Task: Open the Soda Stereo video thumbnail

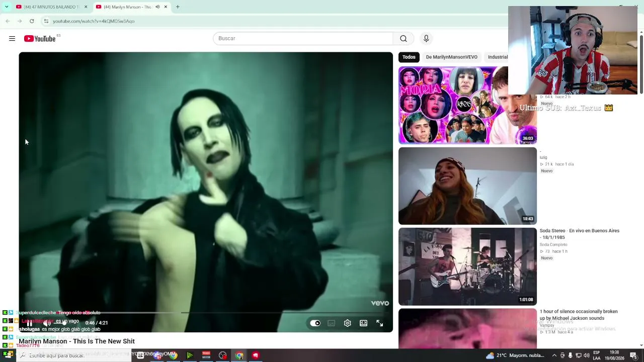Action: tap(467, 266)
